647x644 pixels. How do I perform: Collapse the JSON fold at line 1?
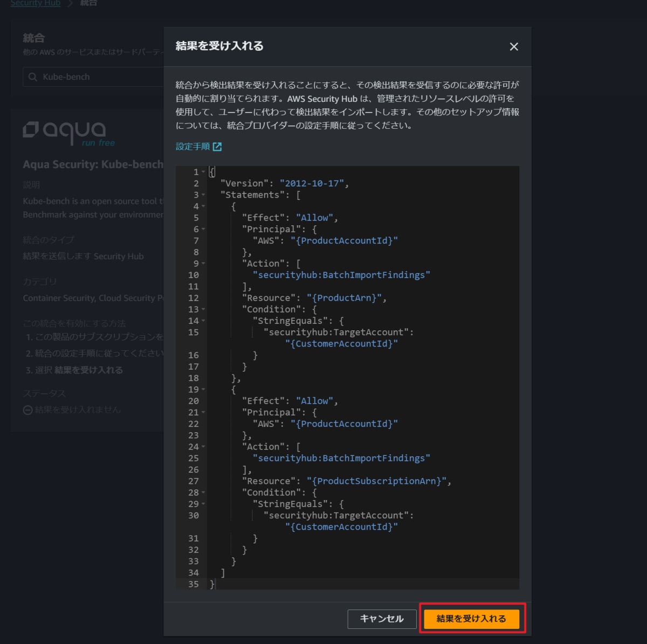[203, 172]
